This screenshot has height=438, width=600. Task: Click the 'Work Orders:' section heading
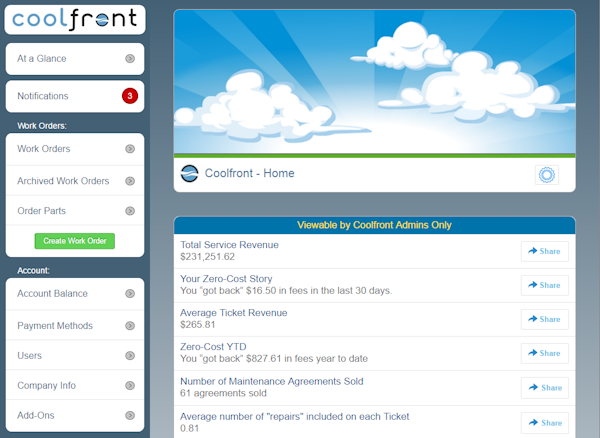[42, 126]
